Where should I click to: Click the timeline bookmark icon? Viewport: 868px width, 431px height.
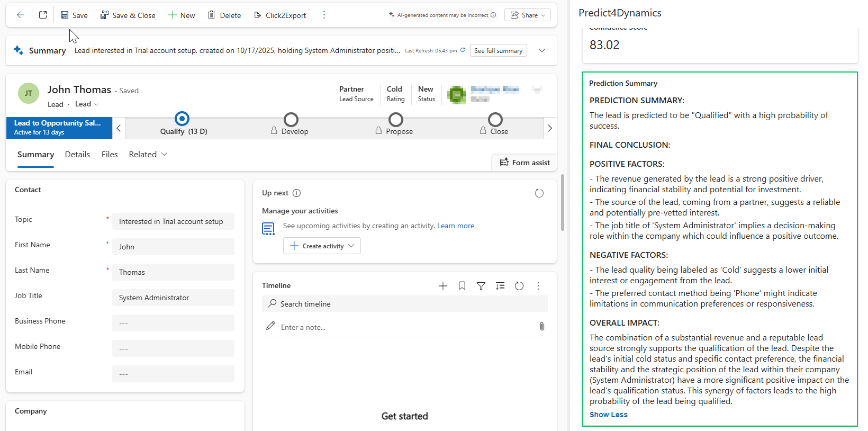(x=462, y=286)
